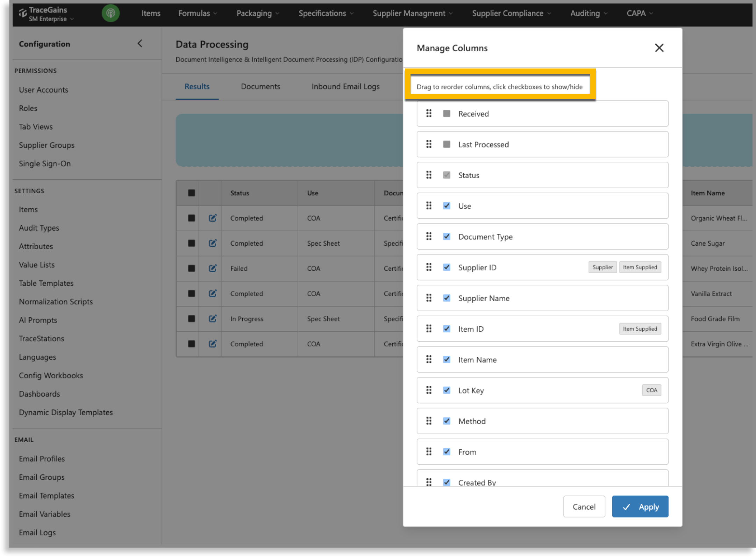
Task: Click the drag handle for Supplier Name
Action: pyautogui.click(x=429, y=298)
